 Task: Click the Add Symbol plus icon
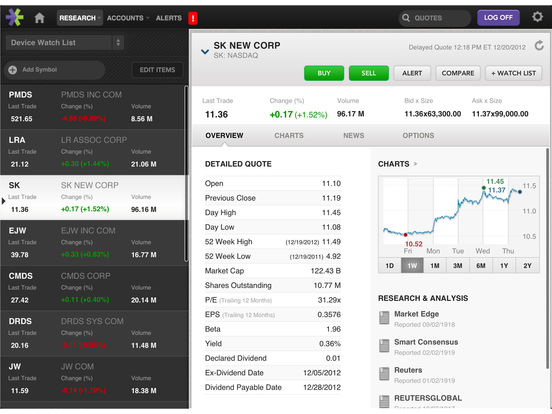[x=13, y=70]
